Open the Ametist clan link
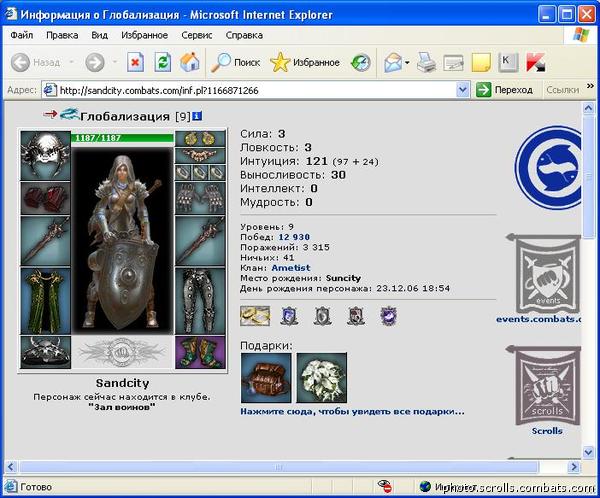The image size is (600, 498). point(291,267)
